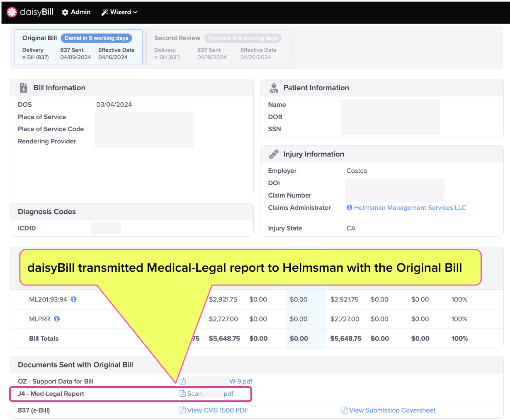Click ICD10 label in Diagnosis Codes
This screenshot has width=510, height=420.
click(27, 228)
